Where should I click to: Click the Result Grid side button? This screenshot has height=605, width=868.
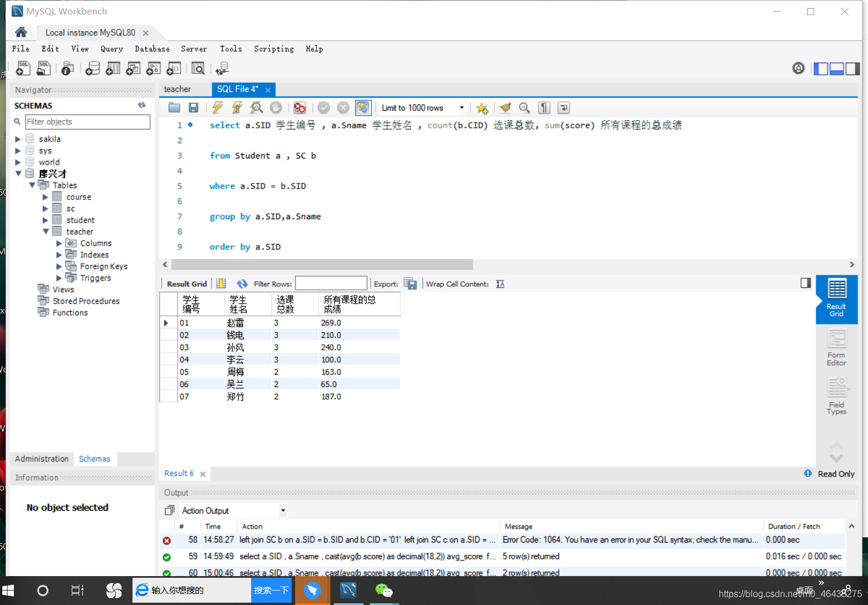coord(836,298)
